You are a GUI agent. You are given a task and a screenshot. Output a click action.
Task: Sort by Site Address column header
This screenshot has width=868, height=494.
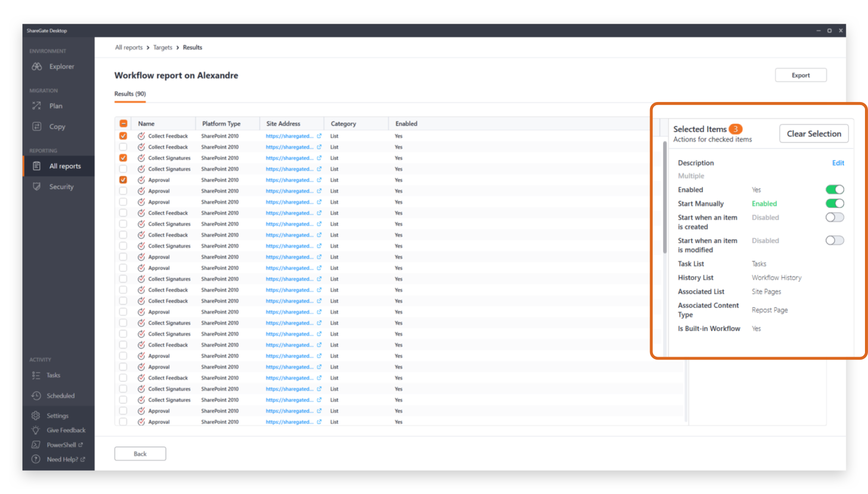283,124
